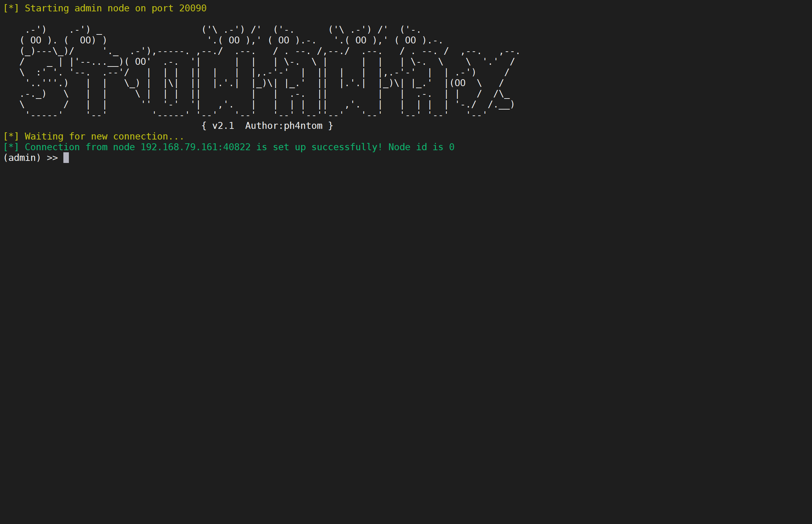Click the 'Node id is 0' text
Viewport: 812px width, 524px height.
point(421,147)
